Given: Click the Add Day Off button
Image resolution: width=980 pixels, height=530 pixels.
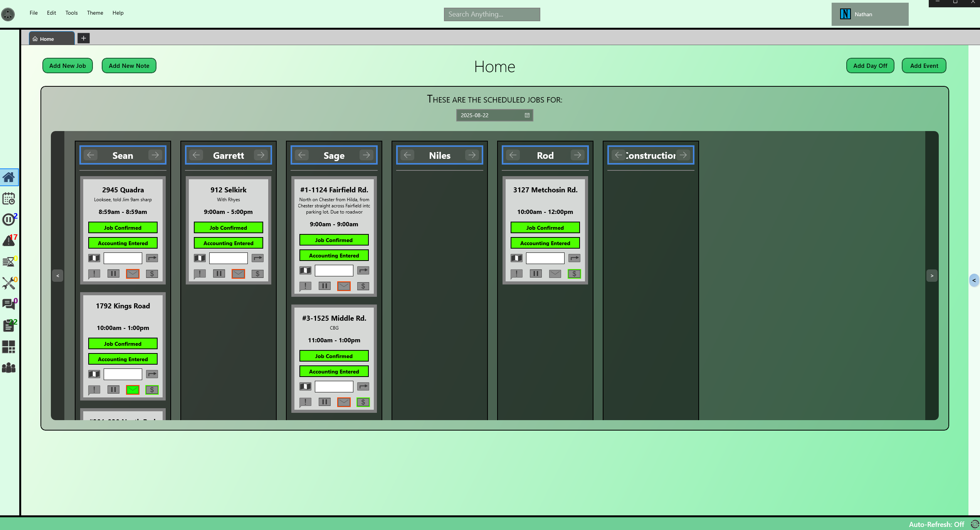Looking at the screenshot, I should click(x=870, y=66).
